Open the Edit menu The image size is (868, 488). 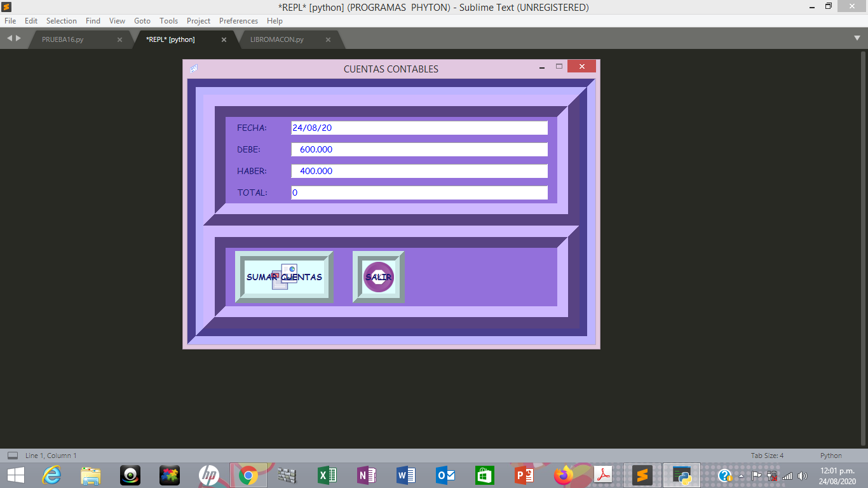click(31, 21)
